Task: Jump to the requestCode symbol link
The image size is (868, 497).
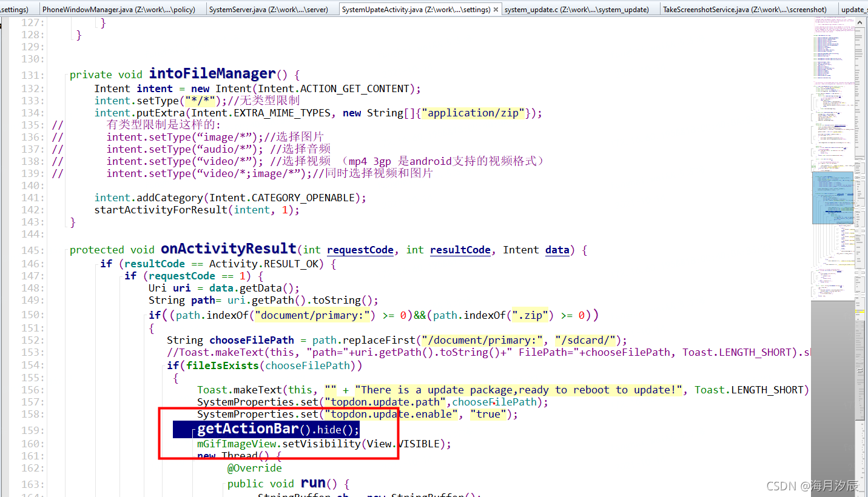Action: tap(360, 250)
